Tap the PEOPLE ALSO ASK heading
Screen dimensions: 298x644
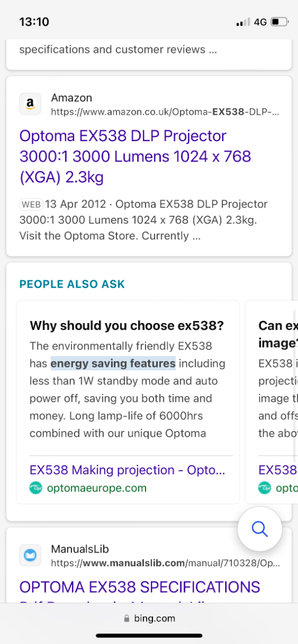[72, 284]
